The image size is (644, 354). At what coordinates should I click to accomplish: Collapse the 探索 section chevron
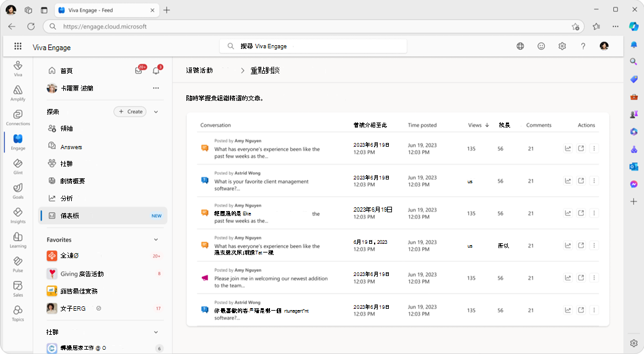[156, 111]
